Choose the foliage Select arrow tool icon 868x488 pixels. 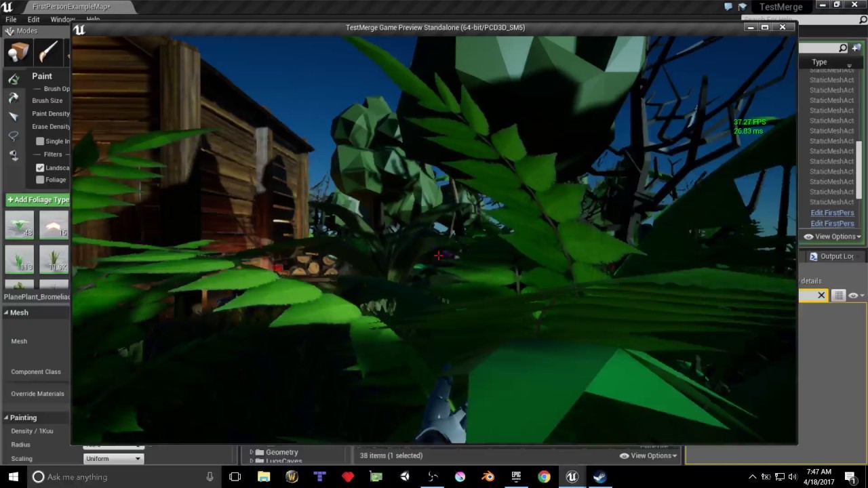point(14,117)
